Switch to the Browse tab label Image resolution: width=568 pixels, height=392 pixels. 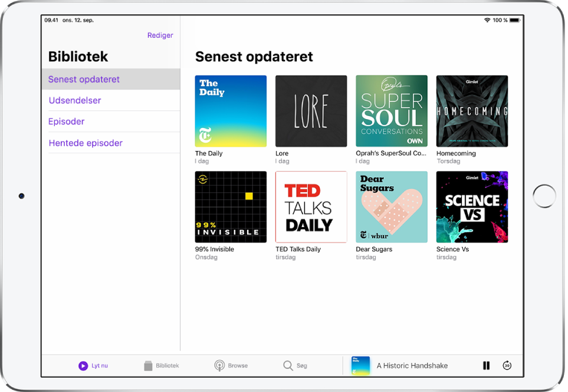tap(238, 365)
